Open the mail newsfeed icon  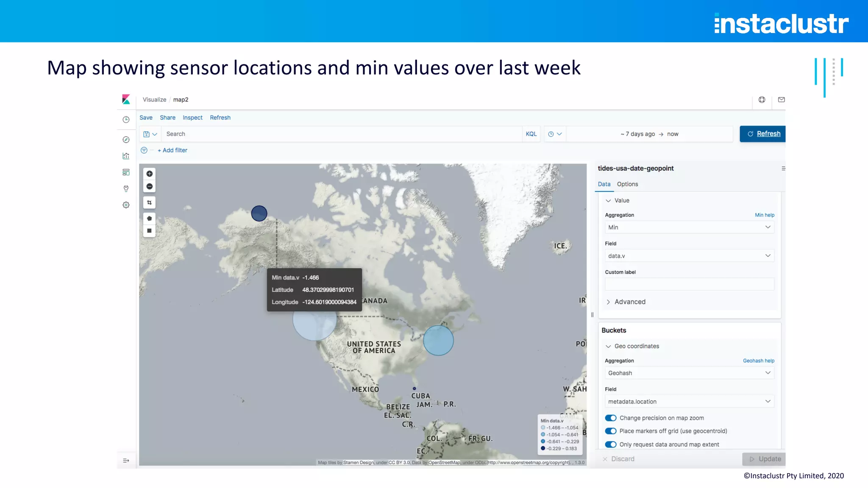[x=782, y=100]
